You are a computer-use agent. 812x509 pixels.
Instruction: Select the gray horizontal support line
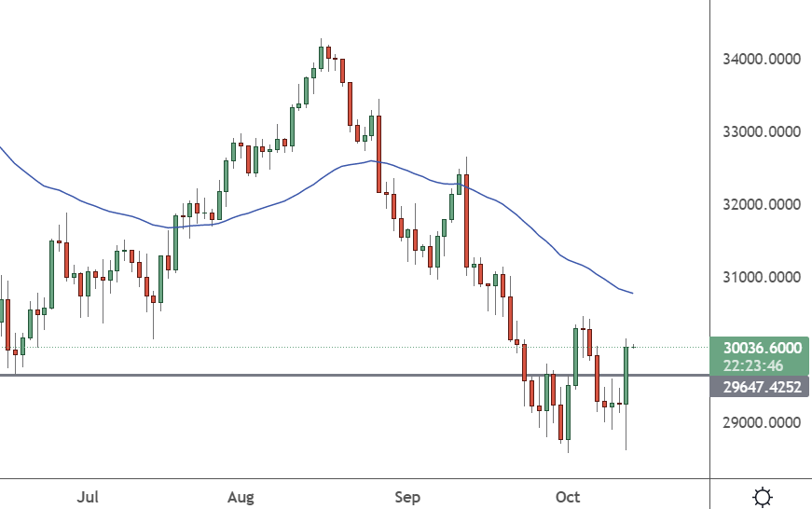click(x=280, y=376)
